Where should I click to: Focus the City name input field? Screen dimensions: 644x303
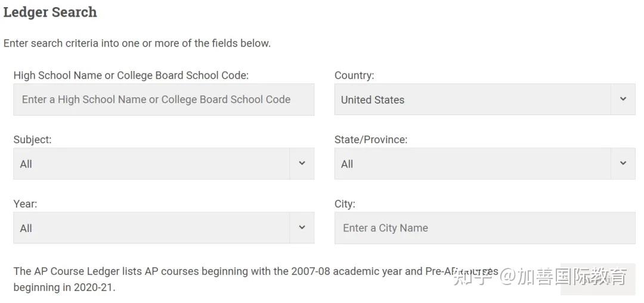coord(484,228)
